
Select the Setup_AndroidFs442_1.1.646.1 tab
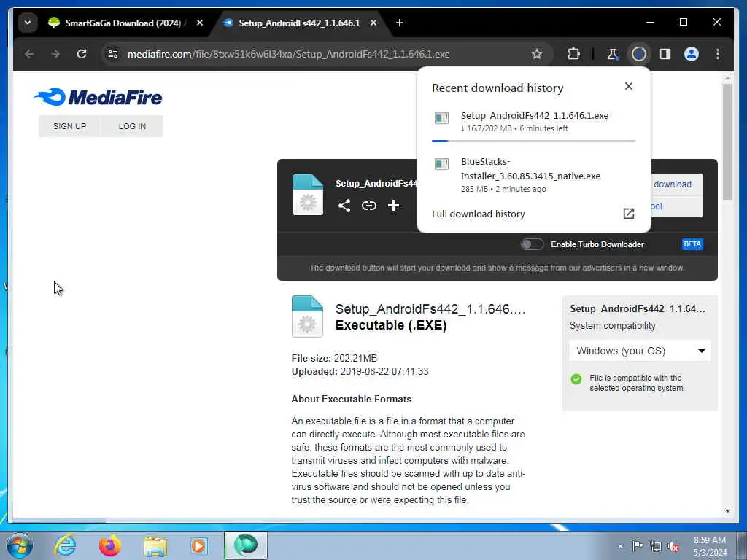pyautogui.click(x=298, y=23)
